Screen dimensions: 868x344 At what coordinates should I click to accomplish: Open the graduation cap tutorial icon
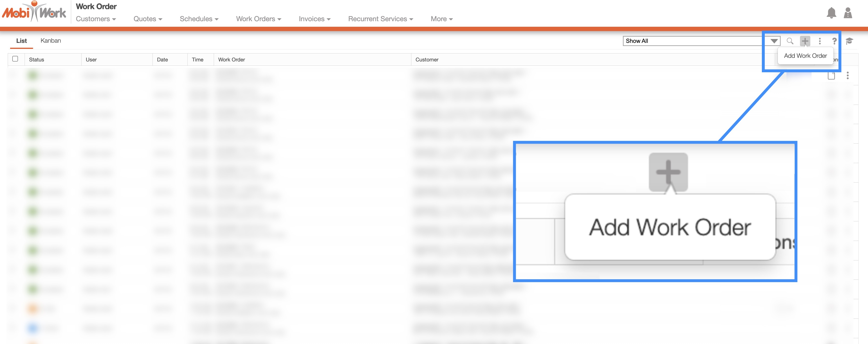tap(849, 41)
